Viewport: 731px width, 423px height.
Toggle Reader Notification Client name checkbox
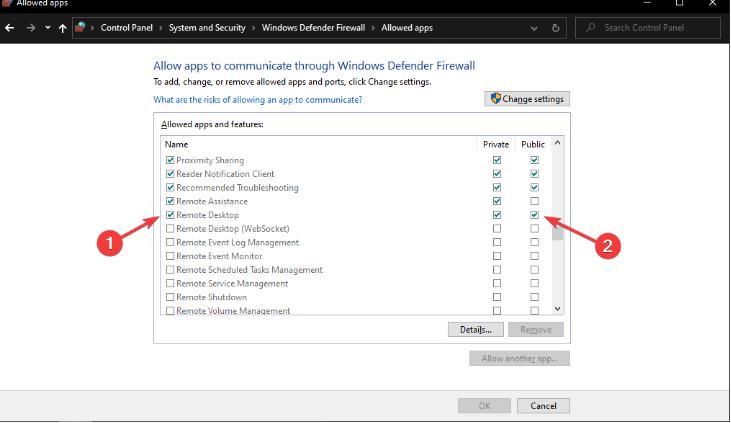click(x=170, y=173)
